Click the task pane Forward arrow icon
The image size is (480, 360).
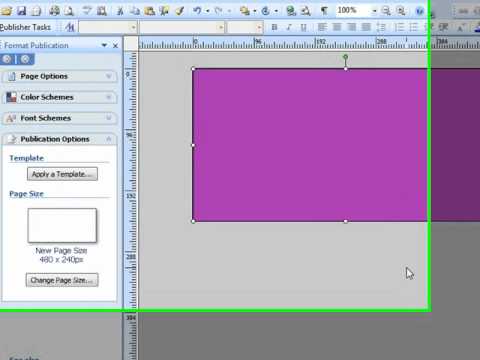pos(25,60)
